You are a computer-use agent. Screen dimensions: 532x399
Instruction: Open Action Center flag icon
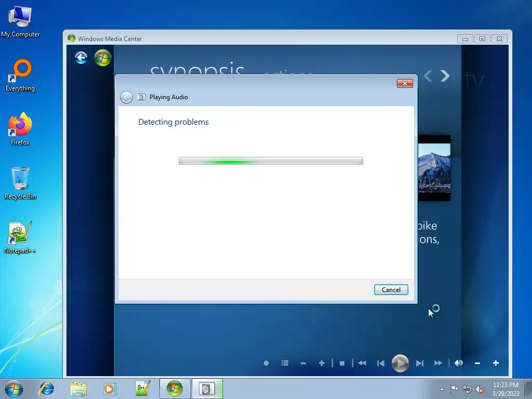pyautogui.click(x=454, y=389)
